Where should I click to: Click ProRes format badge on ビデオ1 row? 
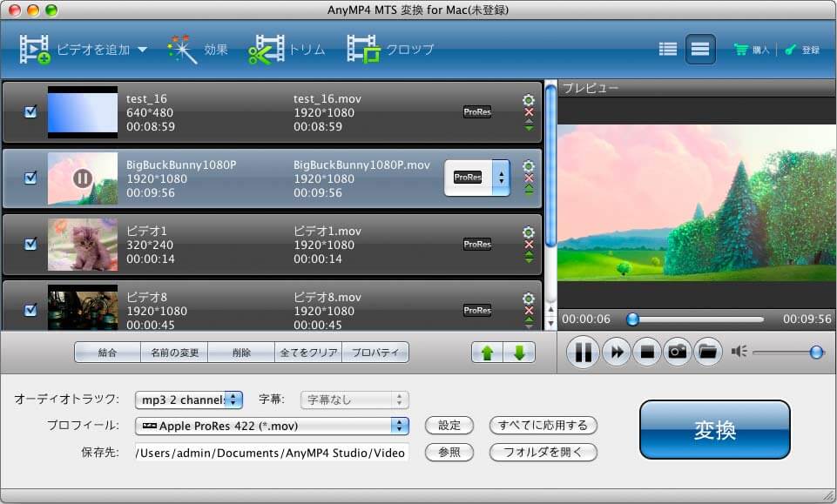[x=477, y=245]
